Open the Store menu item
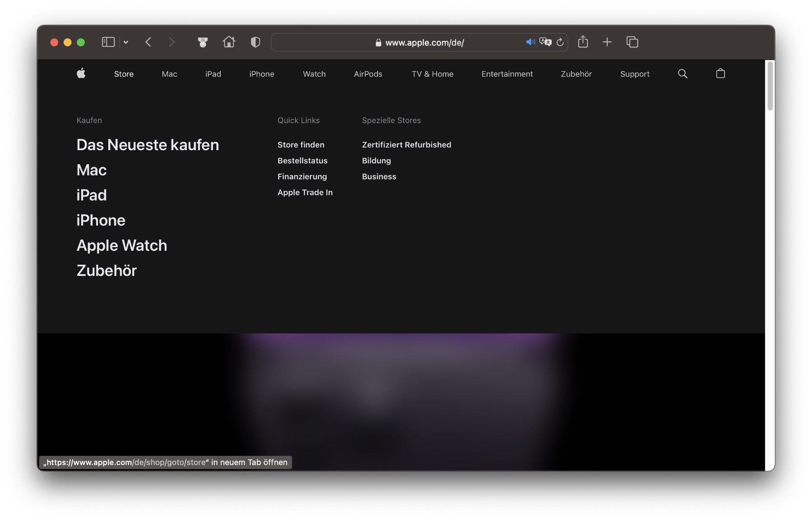 point(124,74)
